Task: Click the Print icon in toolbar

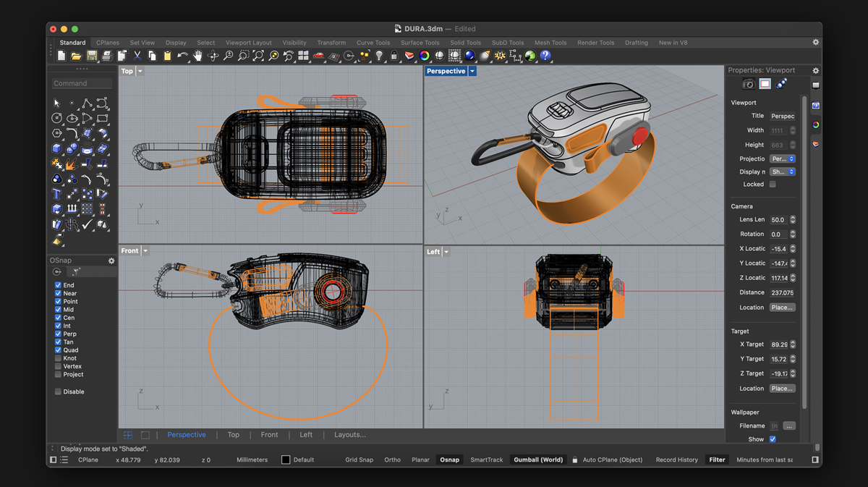Action: pyautogui.click(x=107, y=56)
